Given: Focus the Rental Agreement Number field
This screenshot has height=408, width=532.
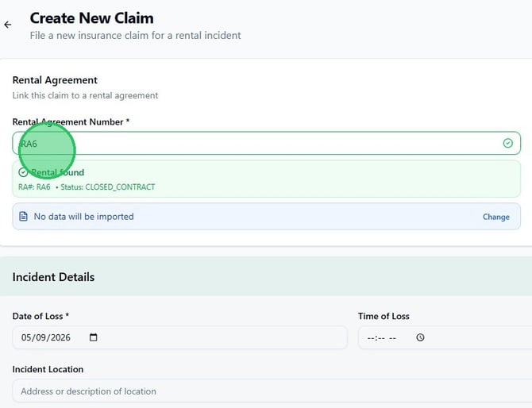Looking at the screenshot, I should 266,143.
